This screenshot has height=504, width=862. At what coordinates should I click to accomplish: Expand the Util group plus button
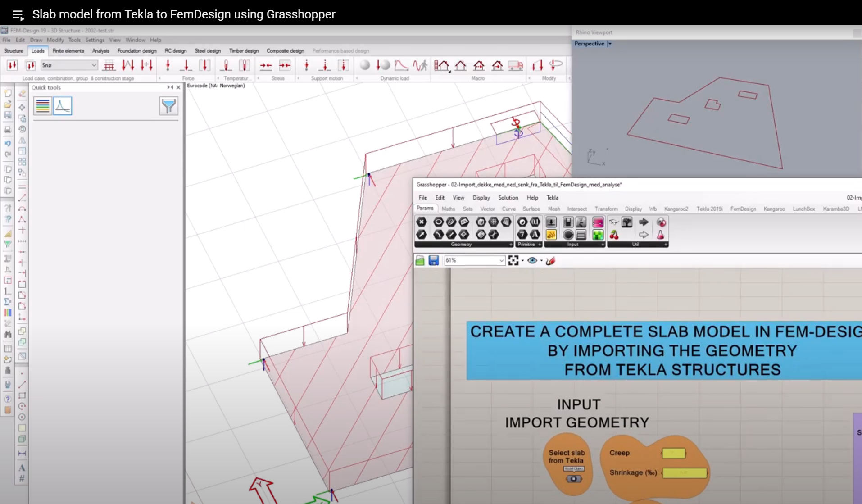point(666,245)
